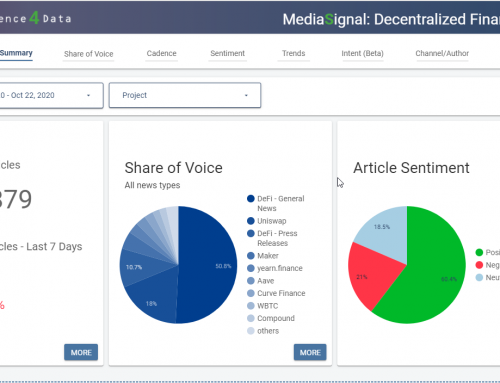Image resolution: width=500 pixels, height=383 pixels.
Task: Click the yearn.finance legend dot
Action: click(x=251, y=268)
